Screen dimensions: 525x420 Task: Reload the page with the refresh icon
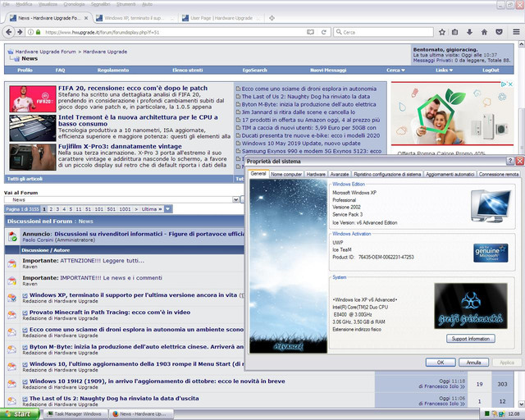tap(323, 32)
